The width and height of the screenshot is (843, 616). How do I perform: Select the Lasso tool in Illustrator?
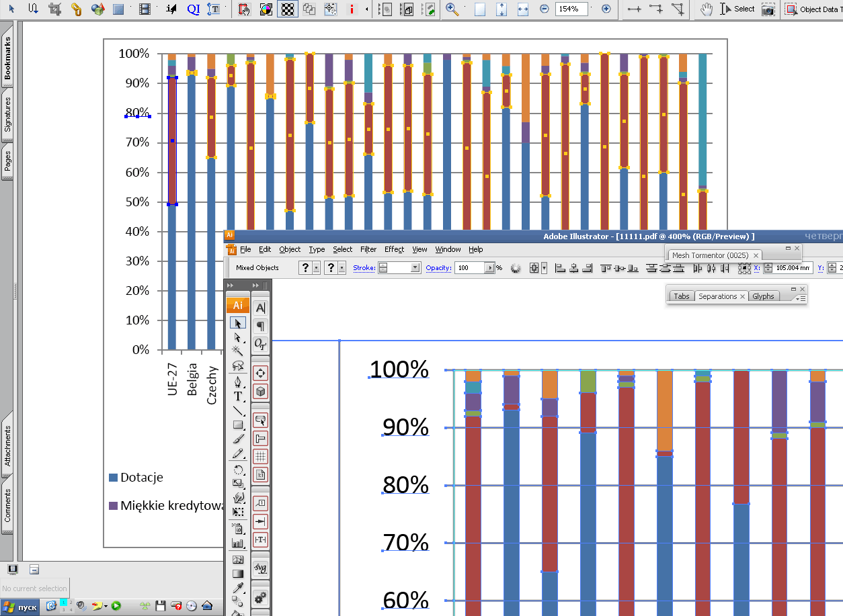click(x=237, y=365)
